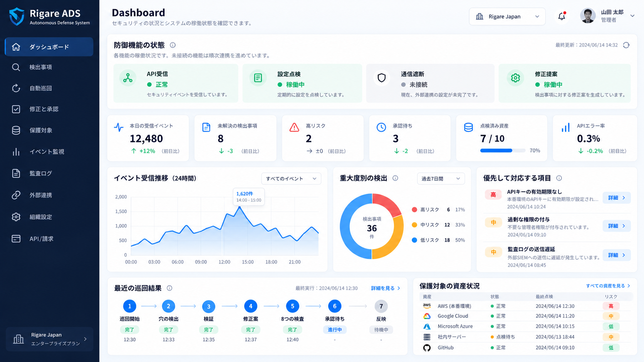This screenshot has height=362, width=644.
Task: Follow the 詳細を見る link for patrol results
Action: click(x=386, y=288)
